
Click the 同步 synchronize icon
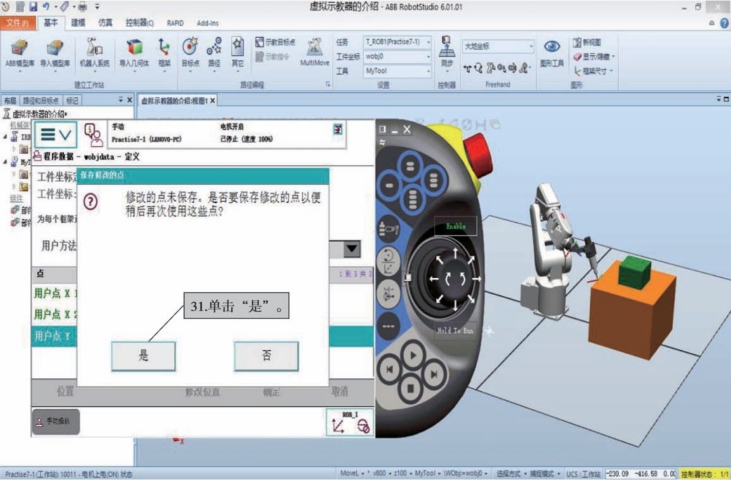pyautogui.click(x=447, y=53)
